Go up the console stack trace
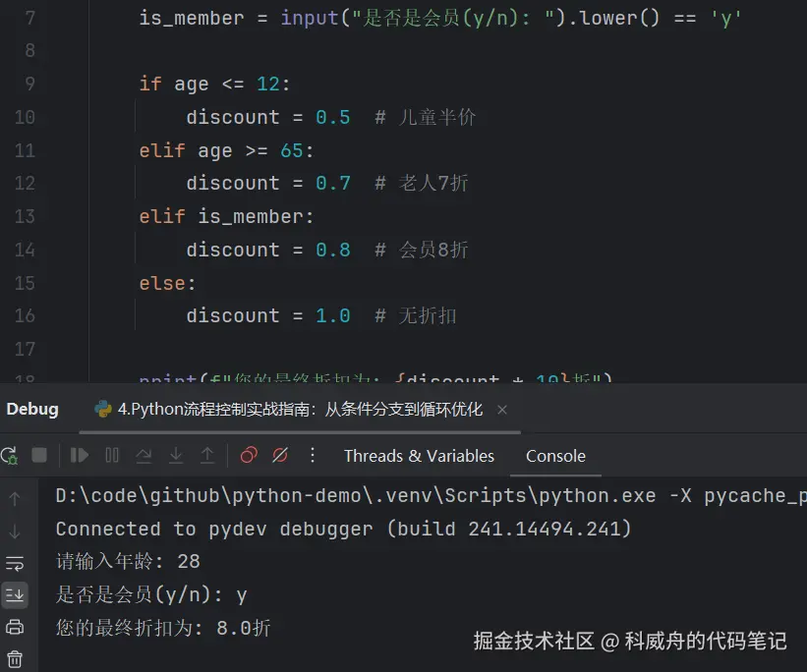The width and height of the screenshot is (807, 672). [15, 498]
